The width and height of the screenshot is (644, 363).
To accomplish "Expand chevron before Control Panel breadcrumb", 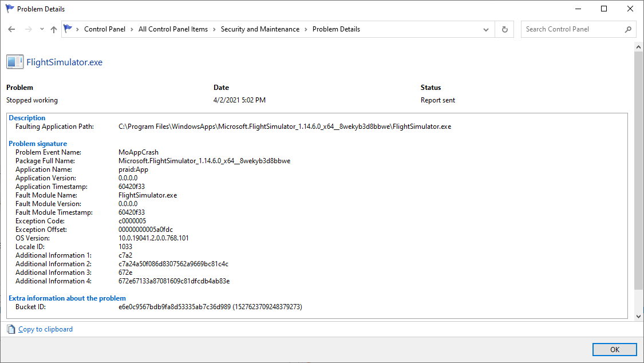I will pyautogui.click(x=78, y=30).
